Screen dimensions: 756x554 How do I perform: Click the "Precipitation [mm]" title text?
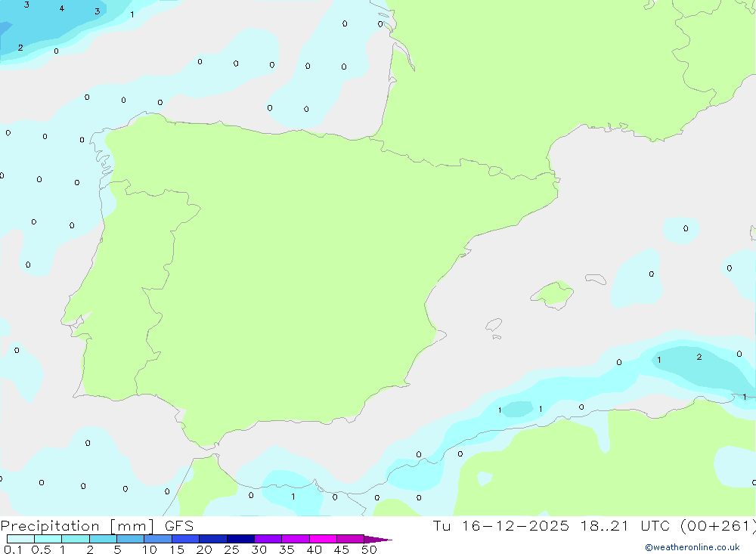click(77, 525)
